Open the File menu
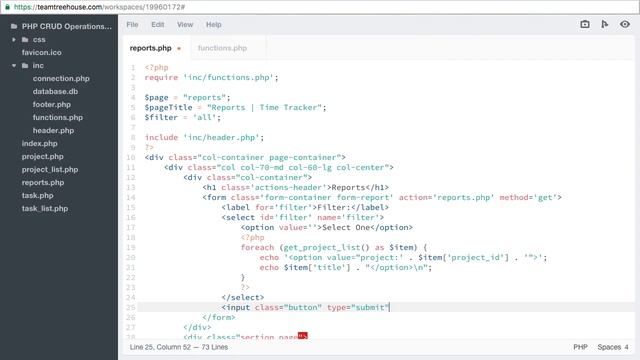640x360 pixels. tap(132, 25)
